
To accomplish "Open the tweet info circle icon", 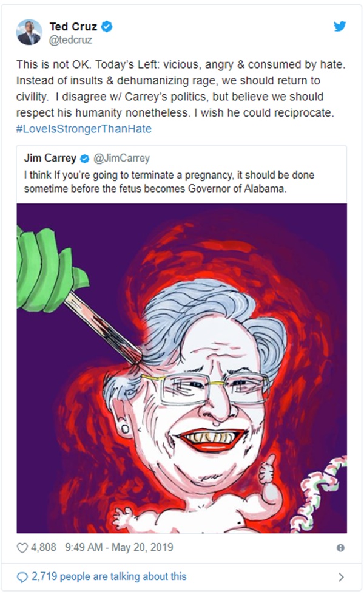I will point(340,548).
